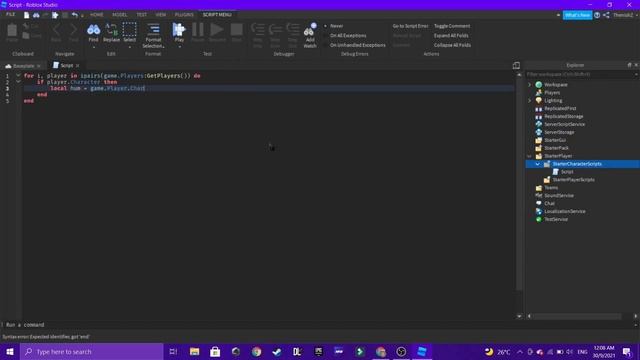Switch to the MODEL ribbon tab
The width and height of the screenshot is (640, 360).
click(120, 15)
